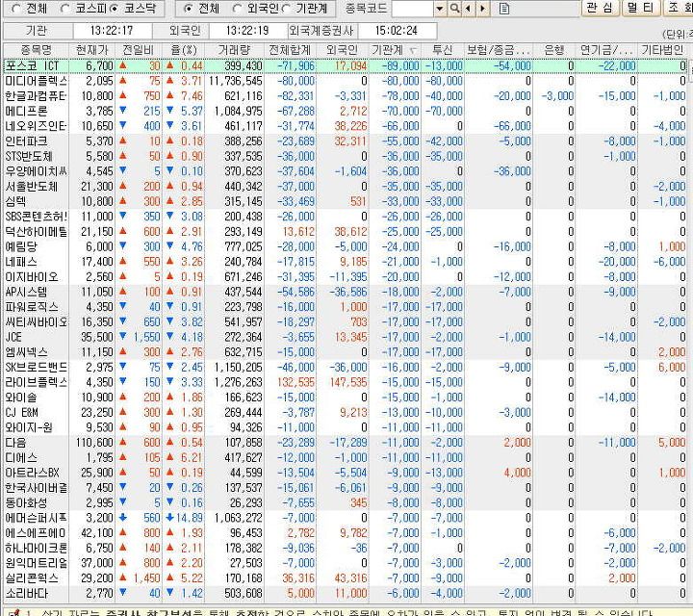The width and height of the screenshot is (693, 616).
Task: Sort by the 기타법인 column header
Action: [x=662, y=50]
